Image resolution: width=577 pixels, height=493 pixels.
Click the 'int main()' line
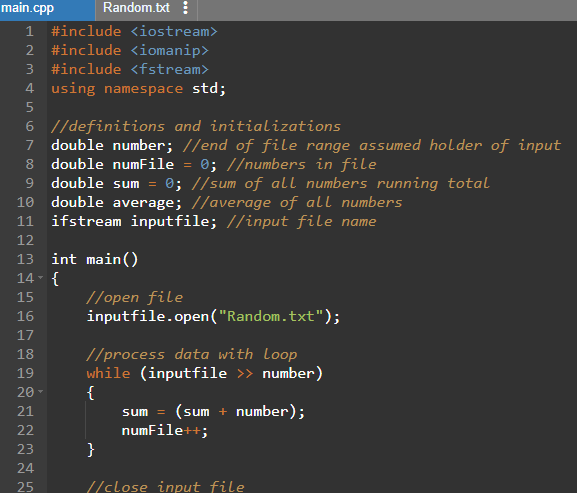[x=95, y=260]
